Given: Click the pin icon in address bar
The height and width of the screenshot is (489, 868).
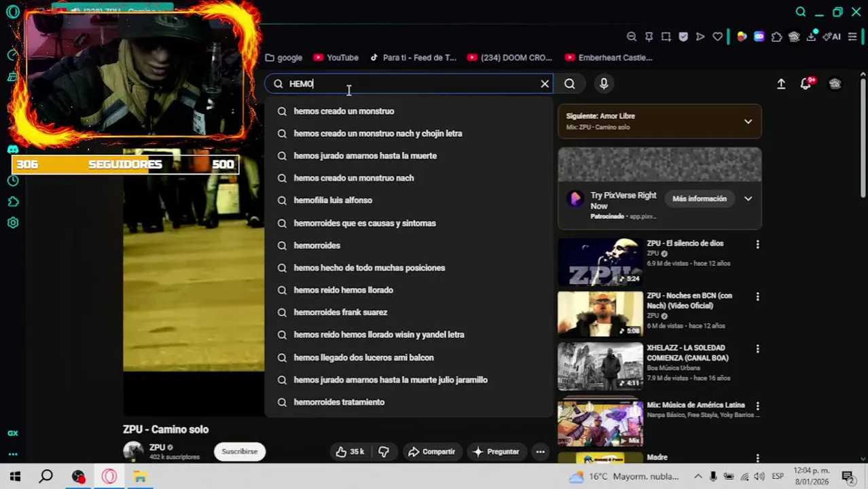Looking at the screenshot, I should coord(649,37).
